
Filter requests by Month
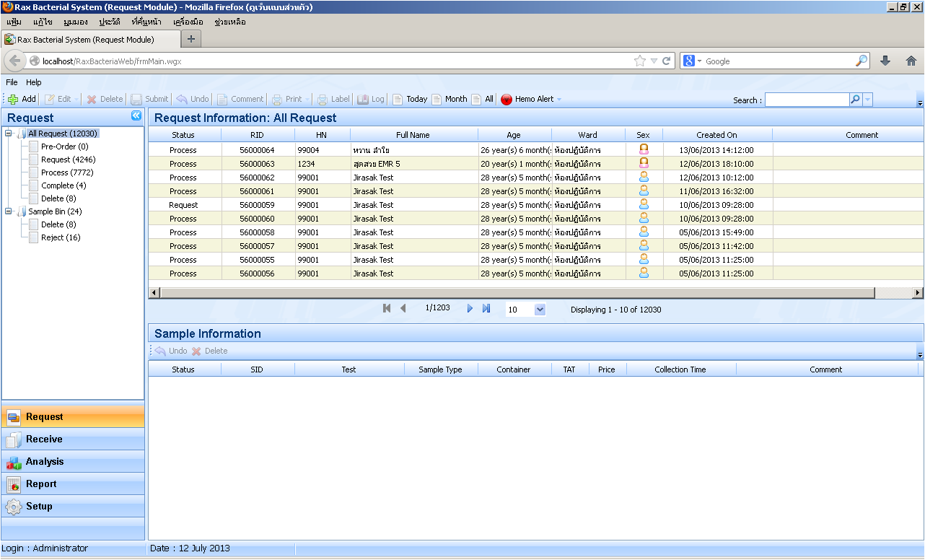(x=450, y=100)
